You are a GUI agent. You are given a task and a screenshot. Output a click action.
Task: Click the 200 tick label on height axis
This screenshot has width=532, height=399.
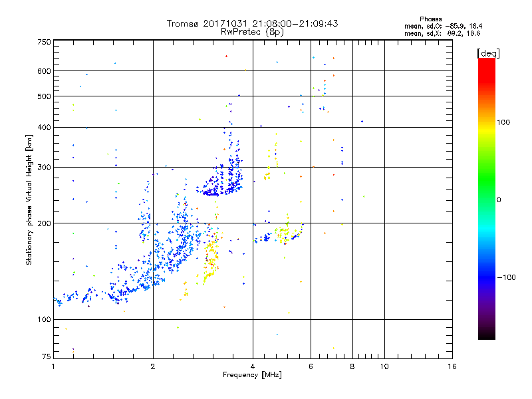(44, 223)
